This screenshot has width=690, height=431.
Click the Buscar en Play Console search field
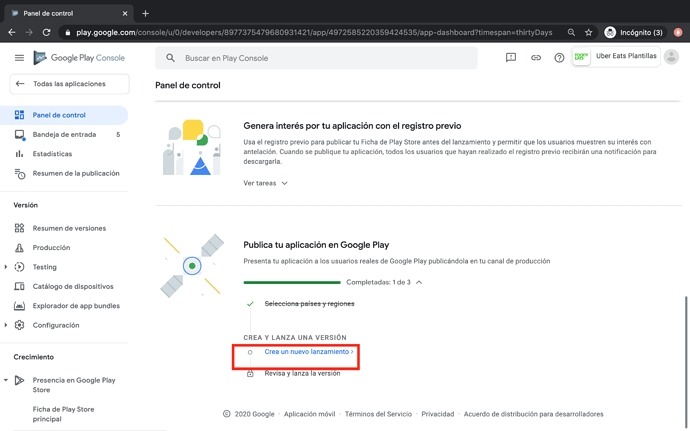[x=320, y=58]
